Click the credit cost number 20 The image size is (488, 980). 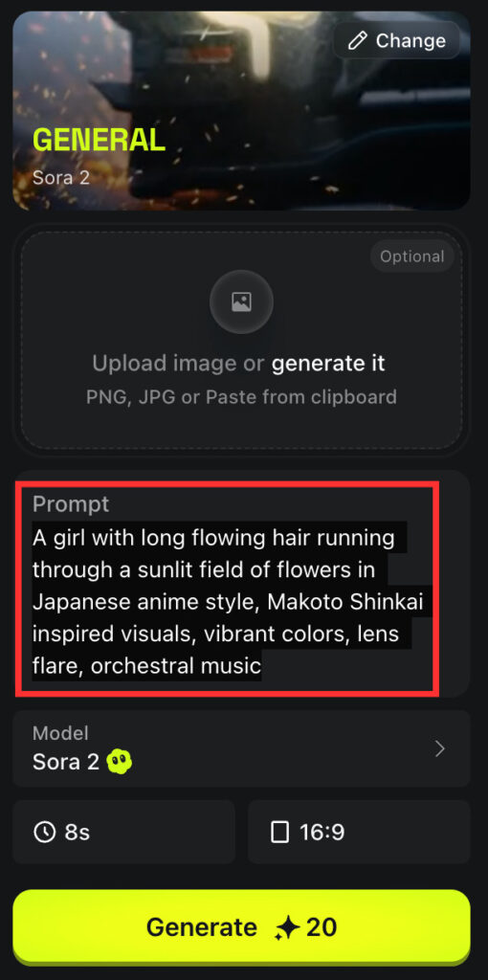pos(322,927)
